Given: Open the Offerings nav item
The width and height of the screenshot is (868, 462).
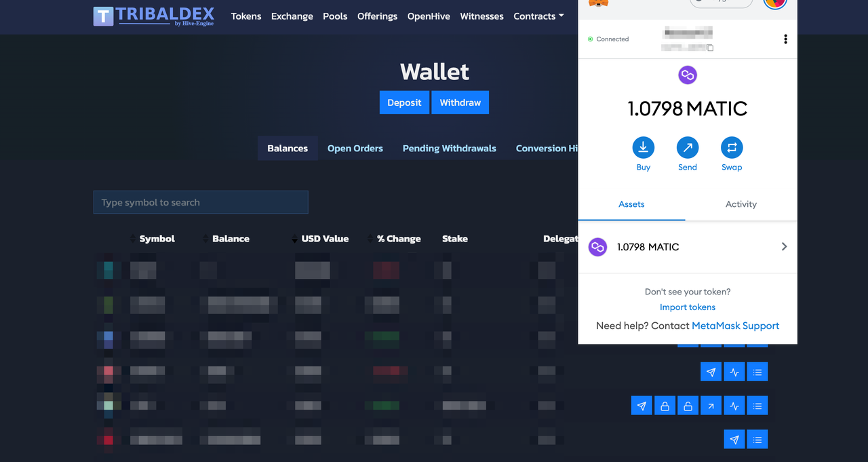Looking at the screenshot, I should click(378, 16).
